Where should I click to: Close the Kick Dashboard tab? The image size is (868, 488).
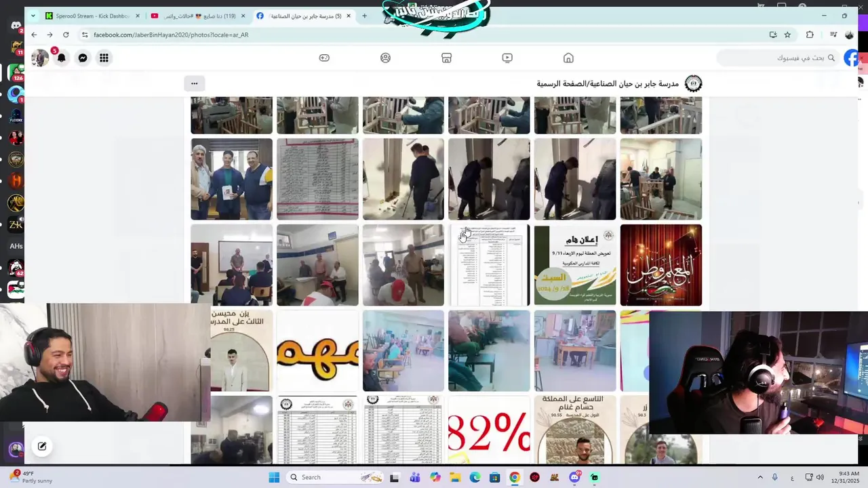coord(138,16)
